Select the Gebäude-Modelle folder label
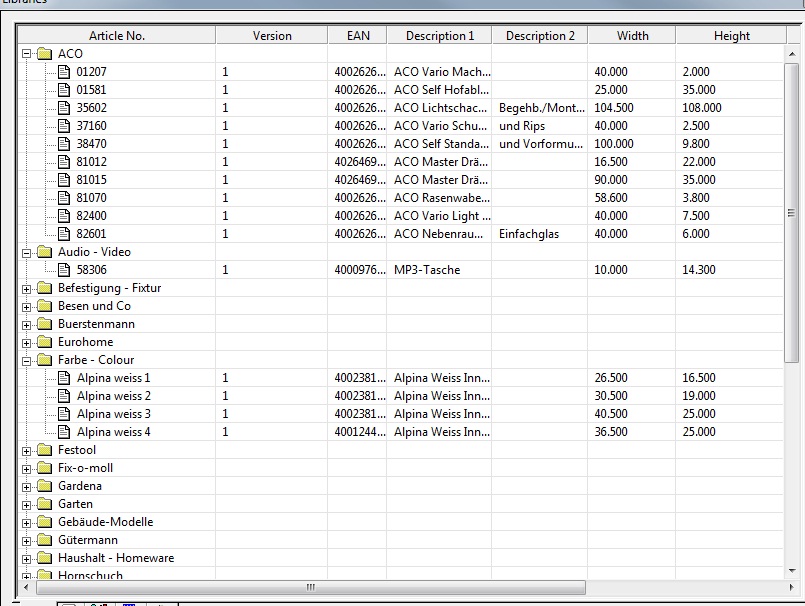 (x=105, y=522)
